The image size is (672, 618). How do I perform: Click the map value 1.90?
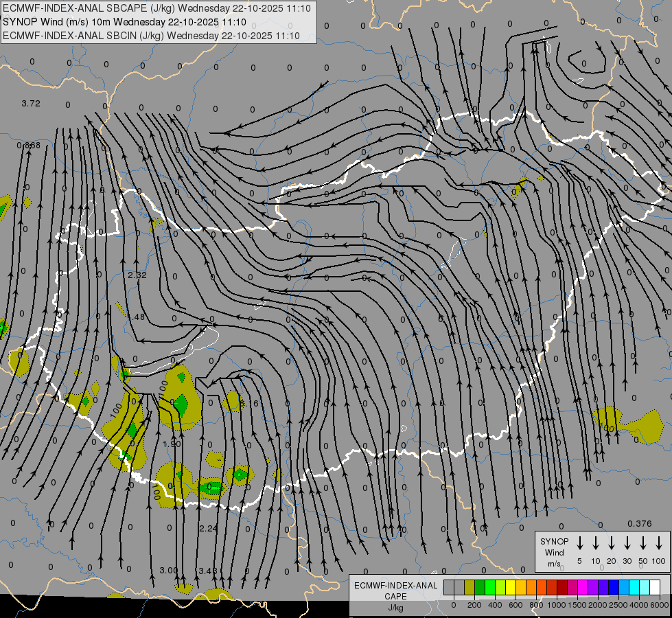[172, 444]
